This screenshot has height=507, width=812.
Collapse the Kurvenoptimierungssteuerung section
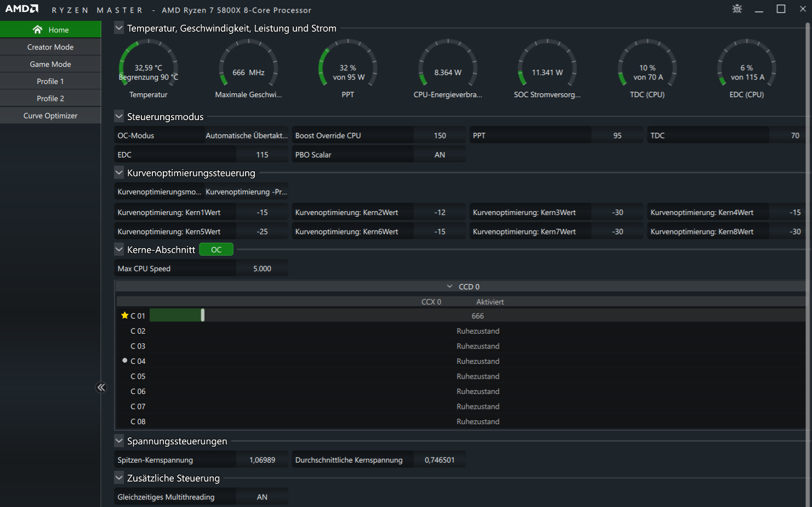(x=119, y=172)
